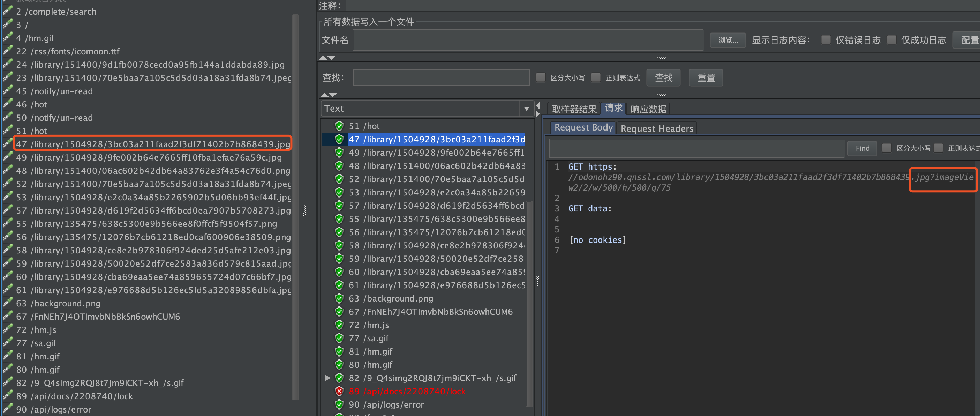Image resolution: width=980 pixels, height=416 pixels.
Task: Expand the 82 /9_Q4simg2RQJ8t7jm9iCKT-xh_/s.gif result node
Action: click(327, 378)
